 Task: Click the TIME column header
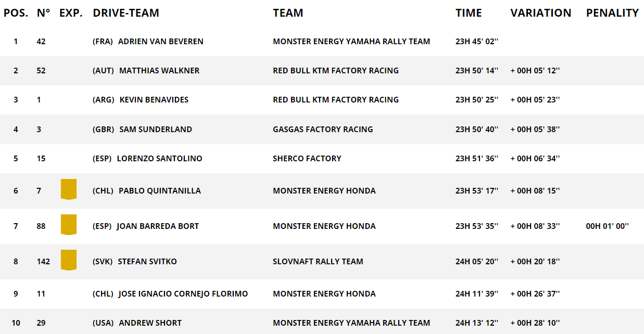coord(469,13)
